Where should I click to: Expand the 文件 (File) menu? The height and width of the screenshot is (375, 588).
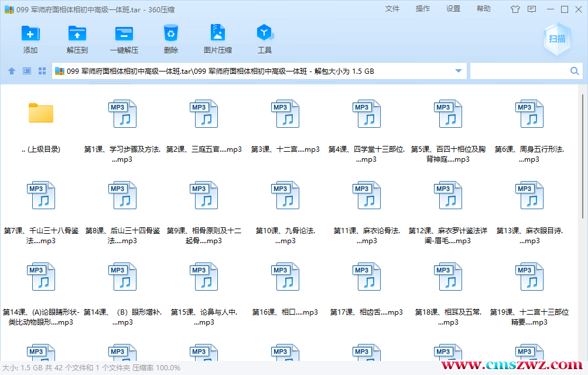(392, 9)
